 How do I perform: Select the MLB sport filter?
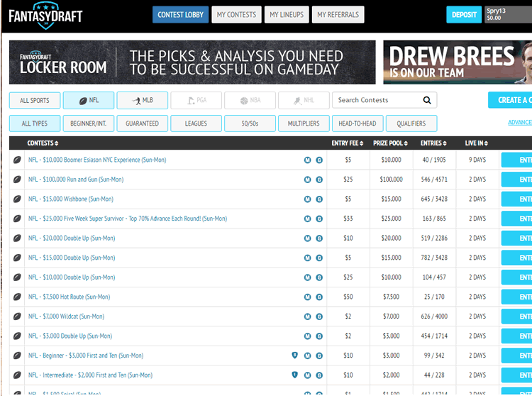[142, 101]
